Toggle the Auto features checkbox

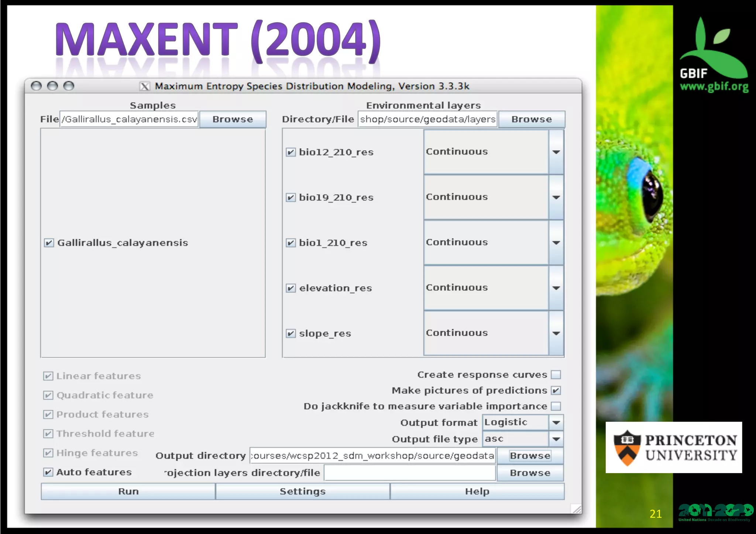(48, 472)
